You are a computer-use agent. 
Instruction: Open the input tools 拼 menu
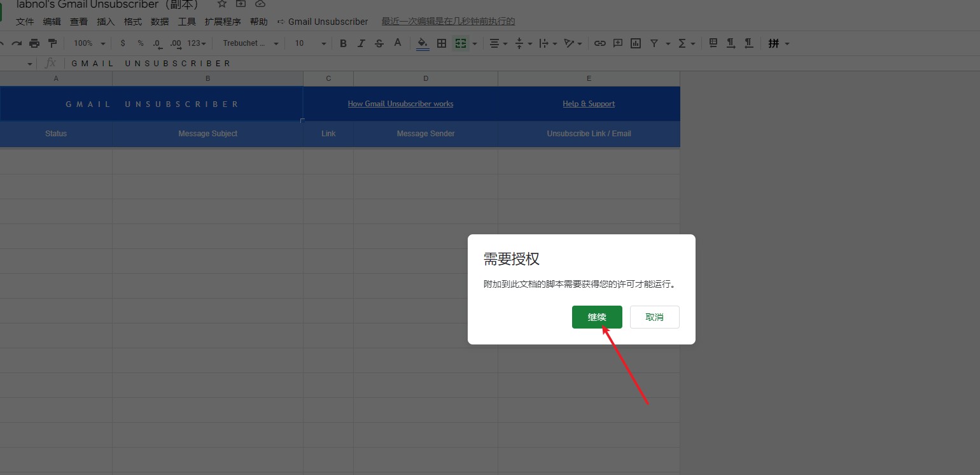click(x=779, y=43)
